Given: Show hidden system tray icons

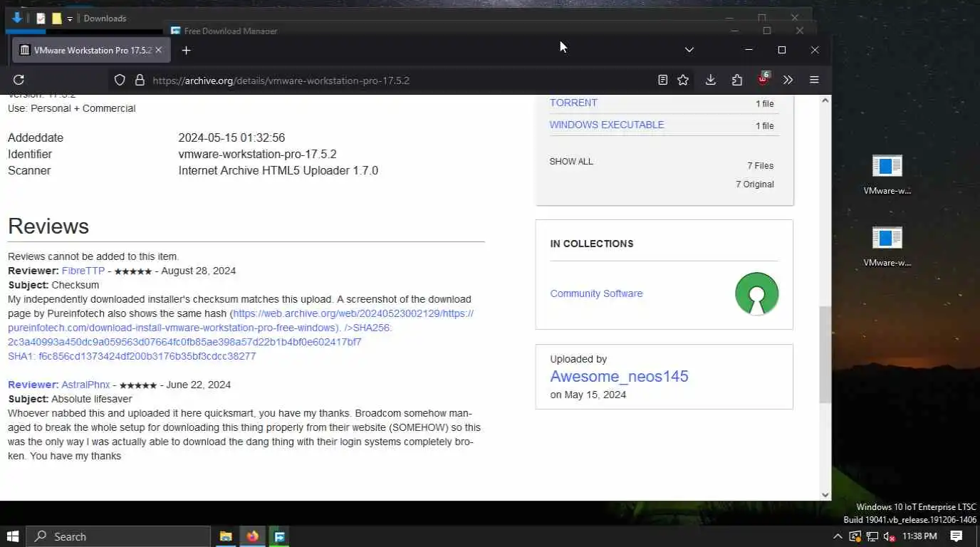Looking at the screenshot, I should point(838,536).
